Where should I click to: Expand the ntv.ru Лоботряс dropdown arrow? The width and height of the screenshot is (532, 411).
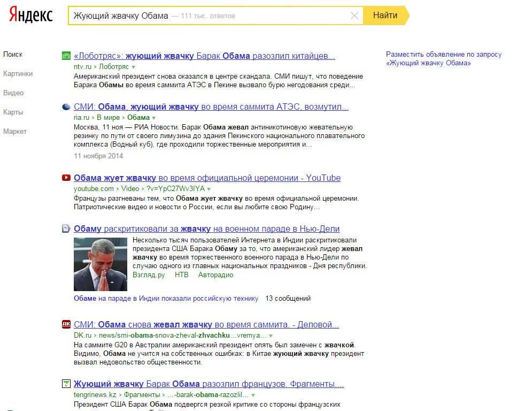(134, 67)
